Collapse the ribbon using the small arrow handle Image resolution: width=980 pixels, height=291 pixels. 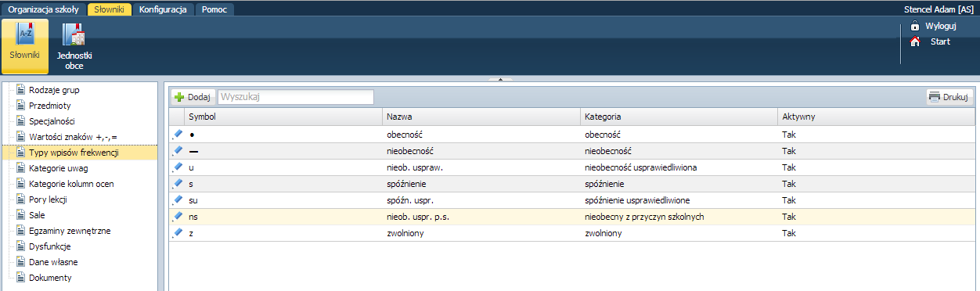click(x=500, y=79)
